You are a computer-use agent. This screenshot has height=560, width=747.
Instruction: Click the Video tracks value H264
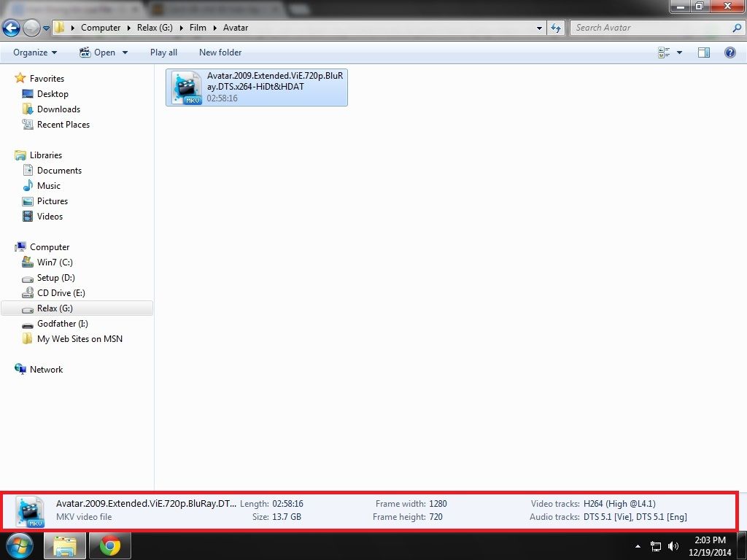(x=619, y=504)
